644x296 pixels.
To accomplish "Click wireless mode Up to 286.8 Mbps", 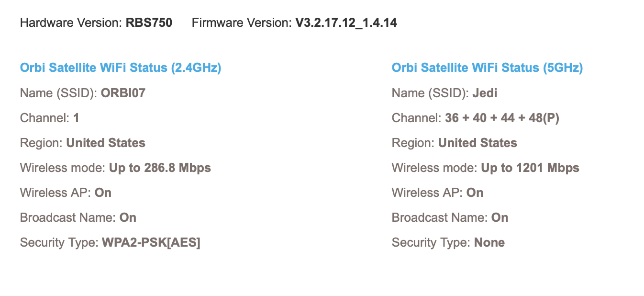I will [160, 168].
